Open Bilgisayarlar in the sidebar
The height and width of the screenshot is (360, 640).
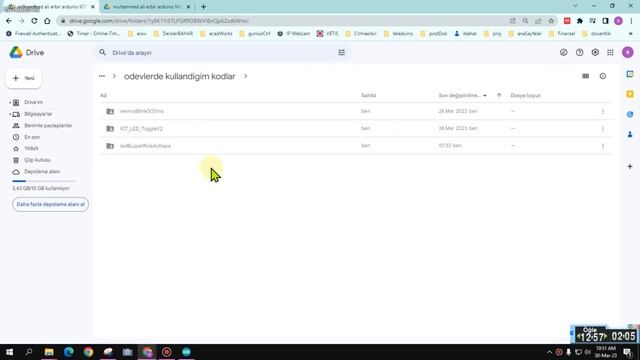click(38, 114)
